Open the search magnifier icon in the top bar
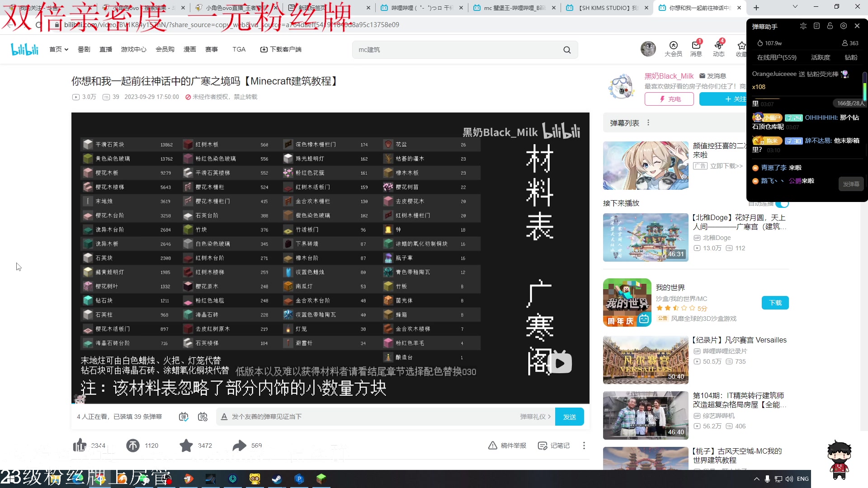868x488 pixels. coord(567,50)
